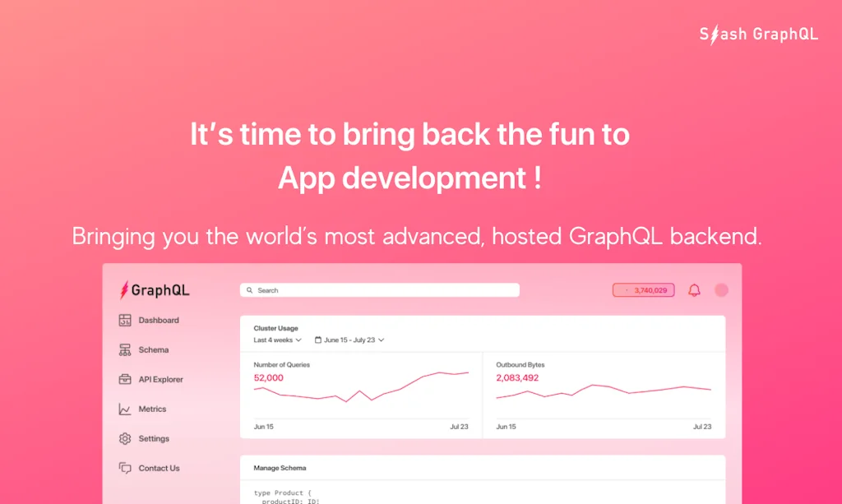Image resolution: width=842 pixels, height=504 pixels.
Task: Open the API Explorer
Action: point(125,379)
